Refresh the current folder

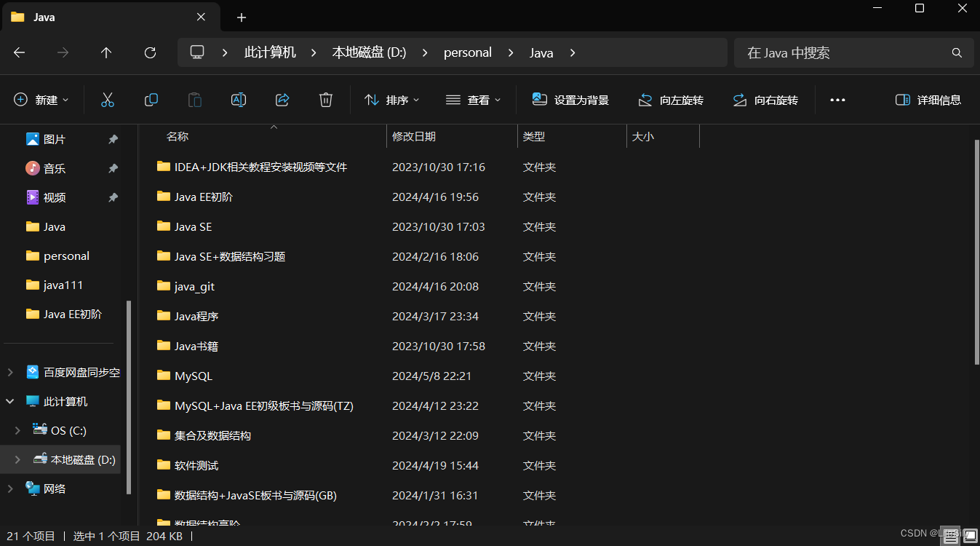coord(151,52)
